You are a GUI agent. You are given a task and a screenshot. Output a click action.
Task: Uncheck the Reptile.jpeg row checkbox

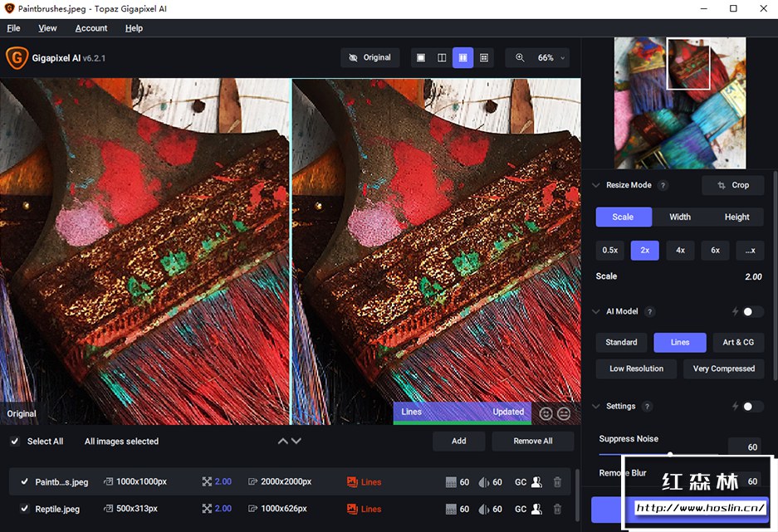coord(24,509)
